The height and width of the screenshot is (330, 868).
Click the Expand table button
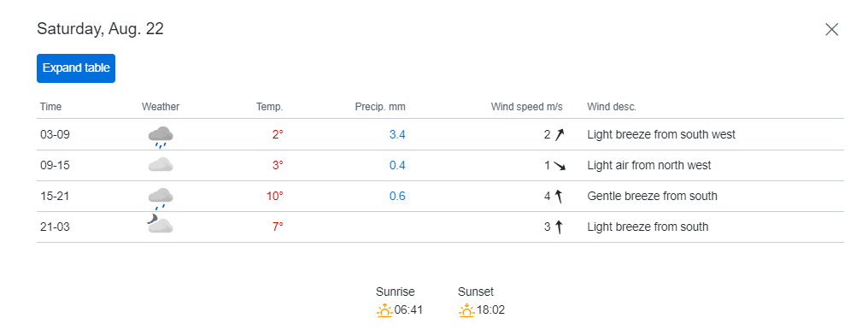76,68
